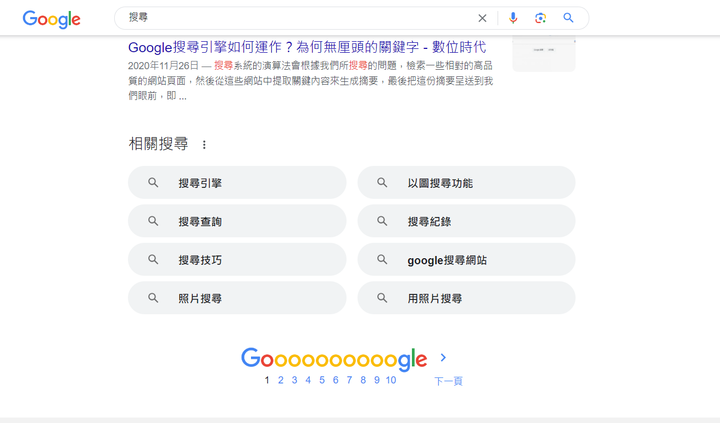Select related search 搜尋引擎

pos(237,183)
